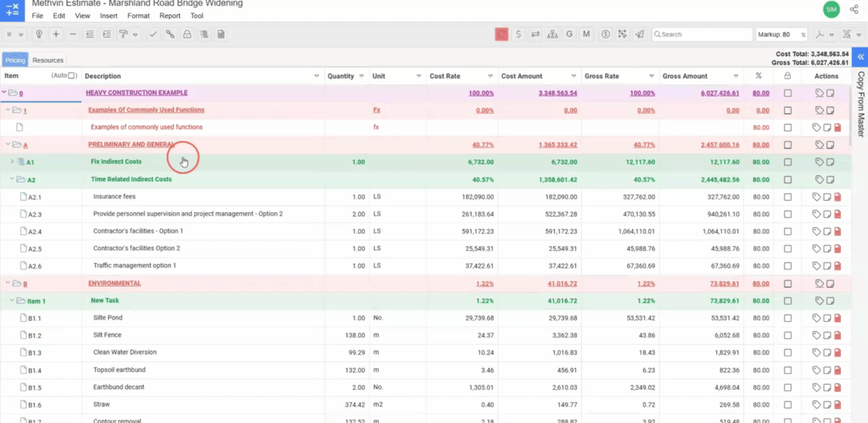Toggle the Auto checkbox in Item header
Screen dimensions: 868x423
(71, 76)
